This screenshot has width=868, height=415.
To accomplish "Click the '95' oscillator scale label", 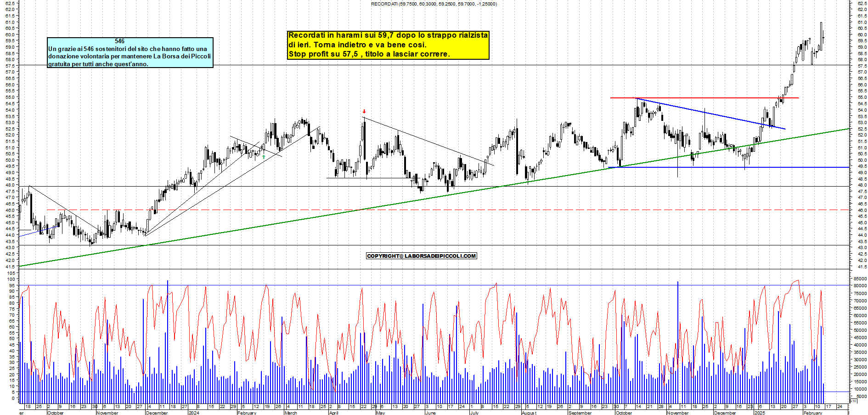I will [x=12, y=285].
